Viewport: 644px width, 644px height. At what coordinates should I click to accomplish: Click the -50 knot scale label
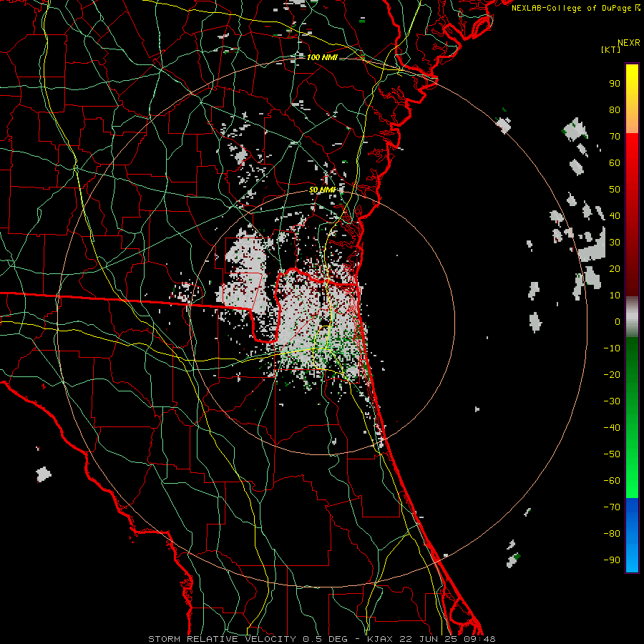612,454
